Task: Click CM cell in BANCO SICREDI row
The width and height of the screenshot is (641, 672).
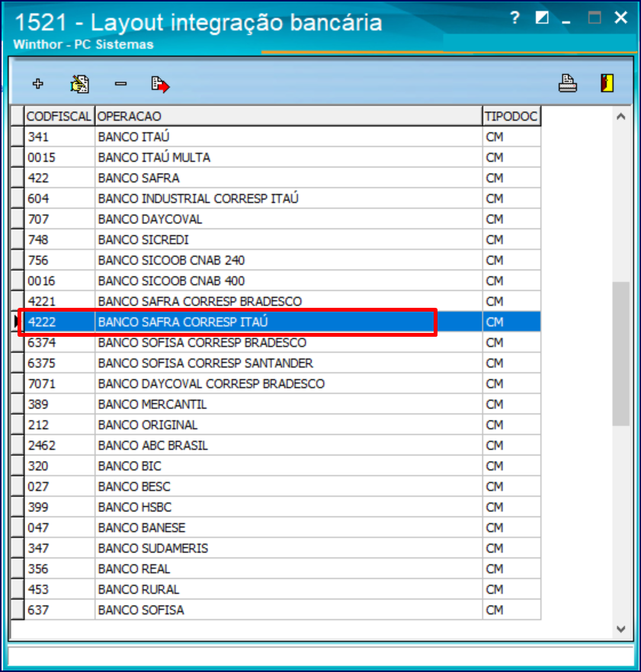Action: click(x=511, y=239)
